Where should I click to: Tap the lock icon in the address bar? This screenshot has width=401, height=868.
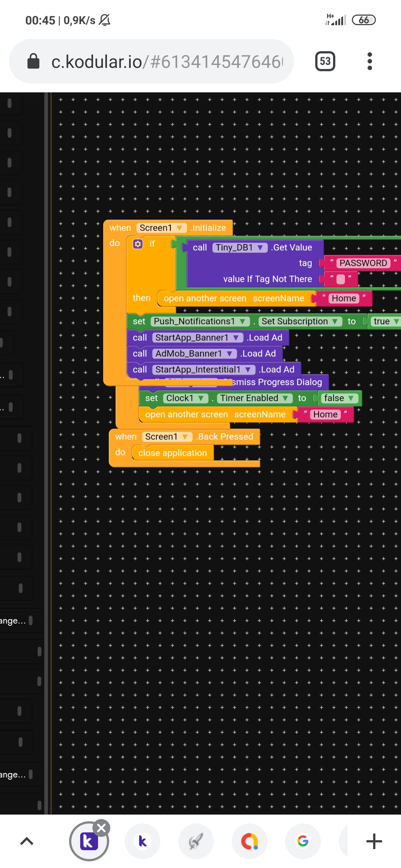point(33,61)
